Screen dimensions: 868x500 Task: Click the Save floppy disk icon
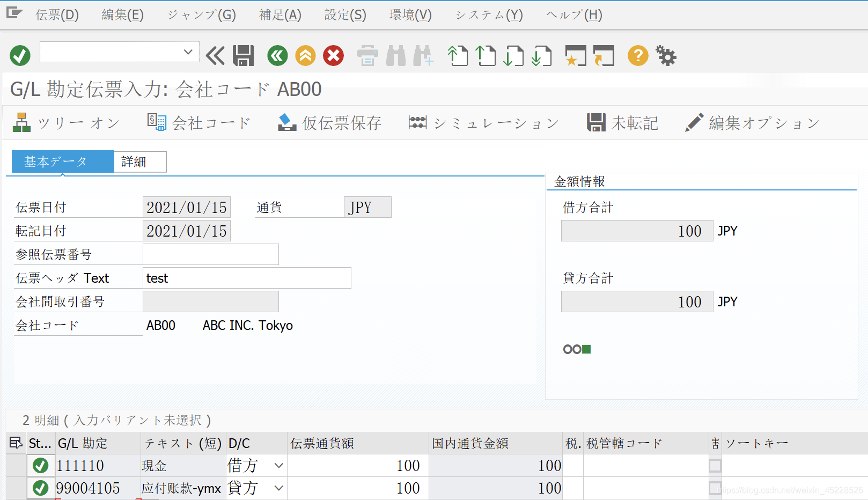point(243,55)
